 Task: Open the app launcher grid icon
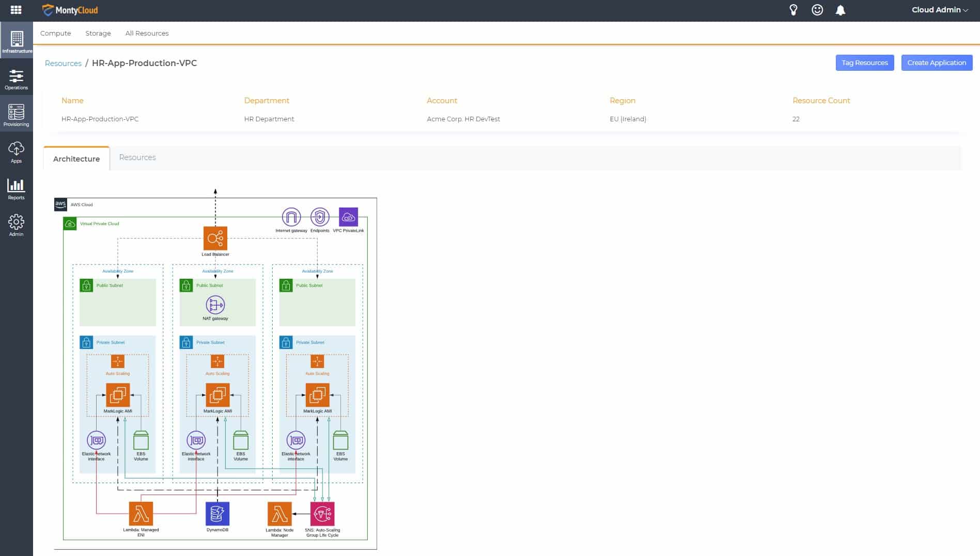click(16, 10)
